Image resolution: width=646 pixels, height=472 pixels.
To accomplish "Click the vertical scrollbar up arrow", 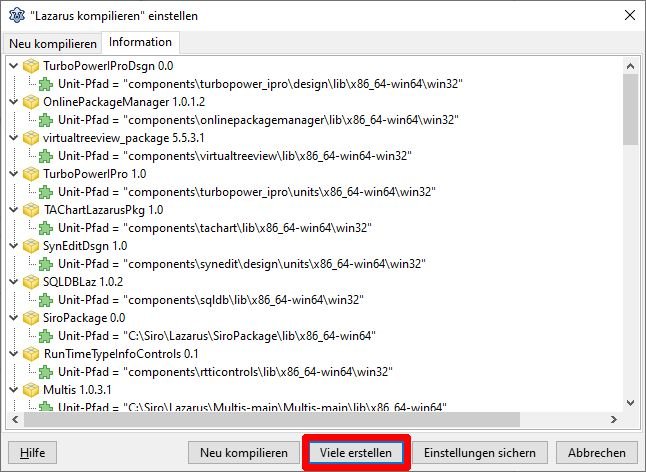I will (x=630, y=65).
